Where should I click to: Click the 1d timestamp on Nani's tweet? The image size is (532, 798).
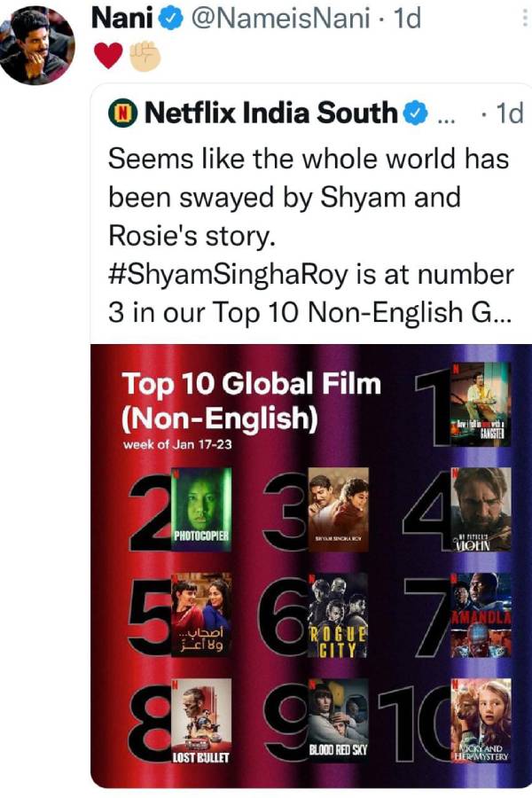pos(408,19)
